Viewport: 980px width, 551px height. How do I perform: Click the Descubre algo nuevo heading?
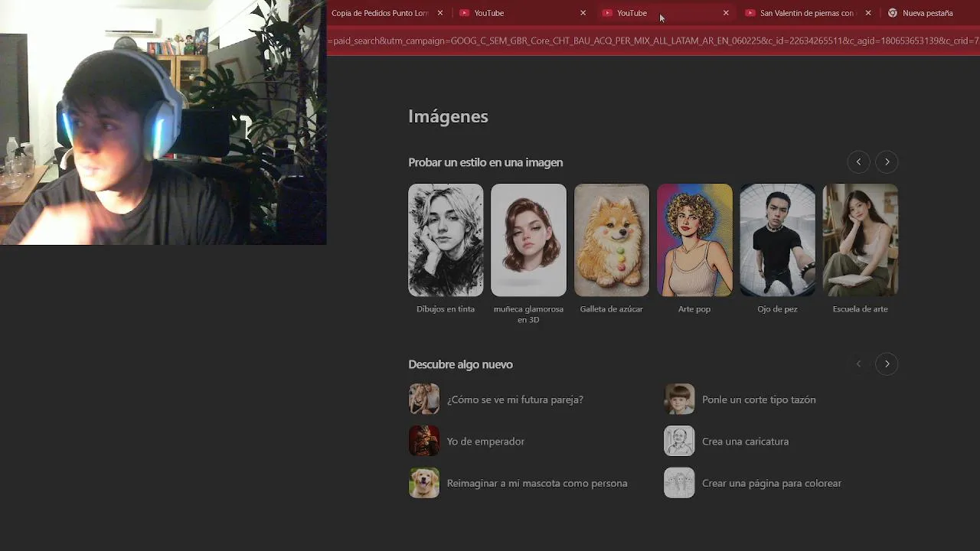pyautogui.click(x=460, y=364)
